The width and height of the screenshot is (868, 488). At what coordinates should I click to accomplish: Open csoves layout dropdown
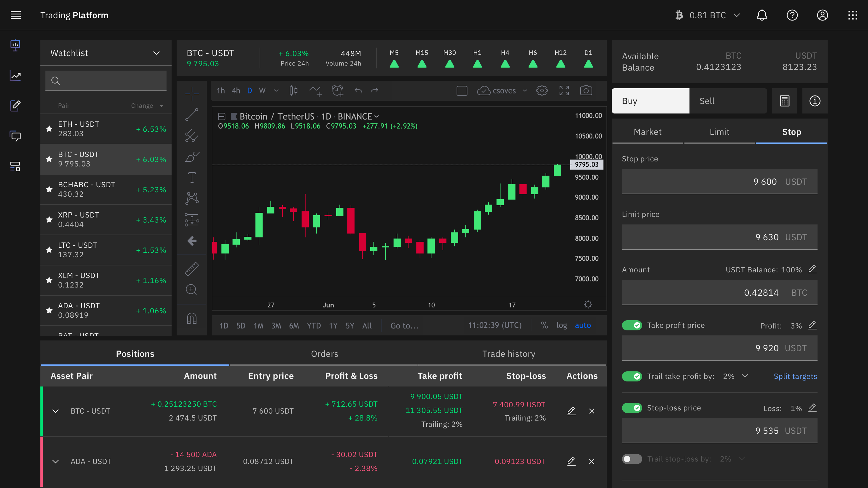[525, 90]
